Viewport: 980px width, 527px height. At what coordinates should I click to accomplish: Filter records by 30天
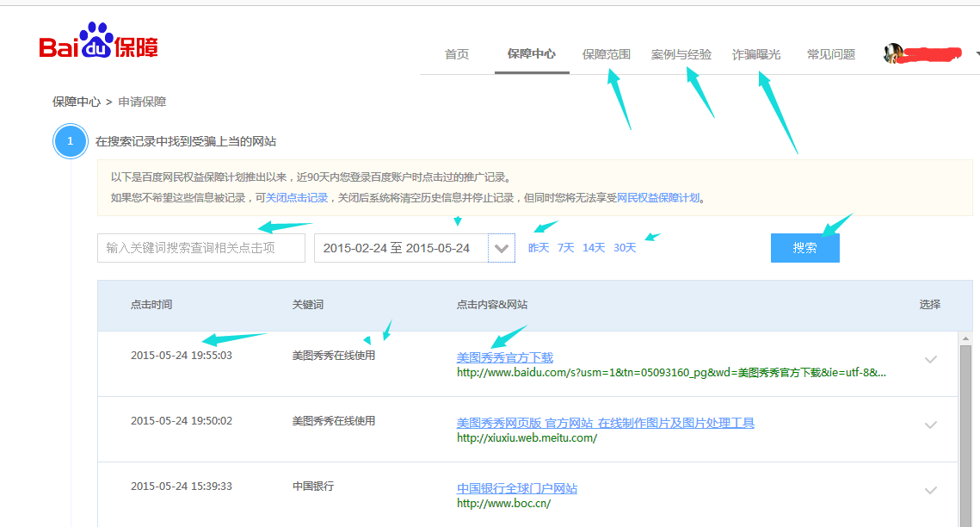coord(625,248)
